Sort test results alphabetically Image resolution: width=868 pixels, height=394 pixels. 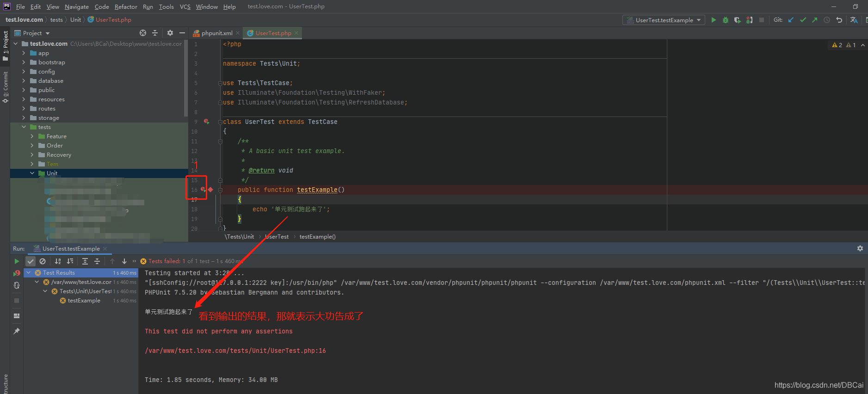(58, 261)
